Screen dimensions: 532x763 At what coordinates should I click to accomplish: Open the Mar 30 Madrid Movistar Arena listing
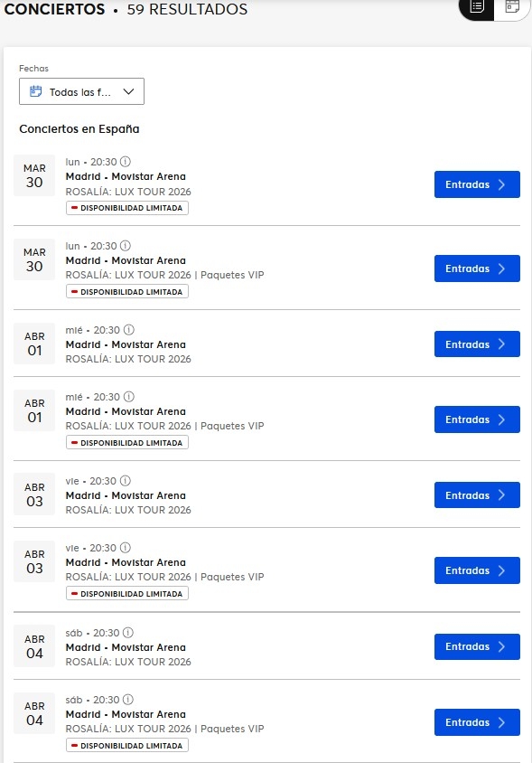(126, 176)
